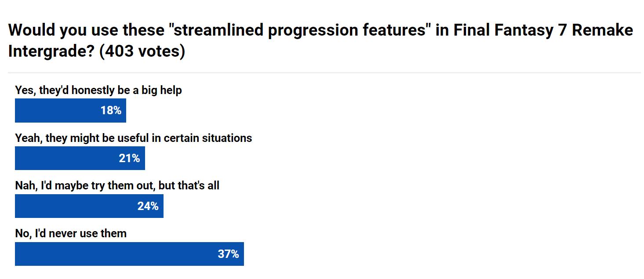This screenshot has width=644, height=279.
Task: Click the phrase "but that's all" in the third option
Action: (189, 186)
